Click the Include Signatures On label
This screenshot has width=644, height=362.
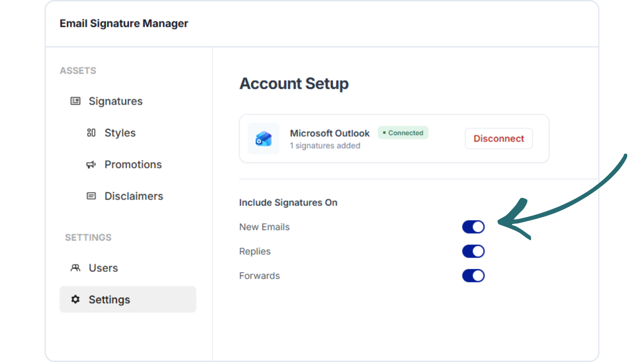coord(288,202)
